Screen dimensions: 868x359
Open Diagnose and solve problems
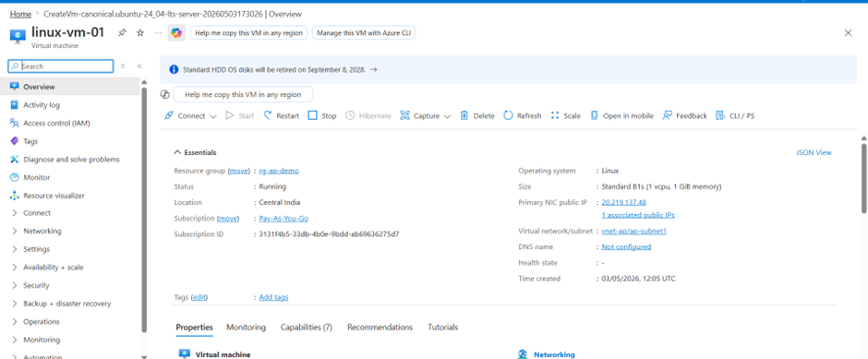[x=70, y=160]
